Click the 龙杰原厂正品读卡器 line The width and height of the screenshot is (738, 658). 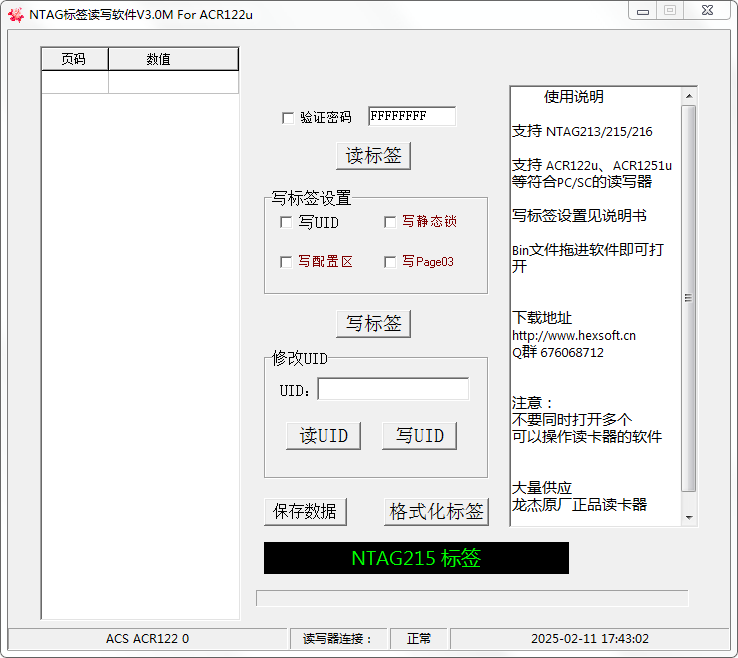click(579, 505)
